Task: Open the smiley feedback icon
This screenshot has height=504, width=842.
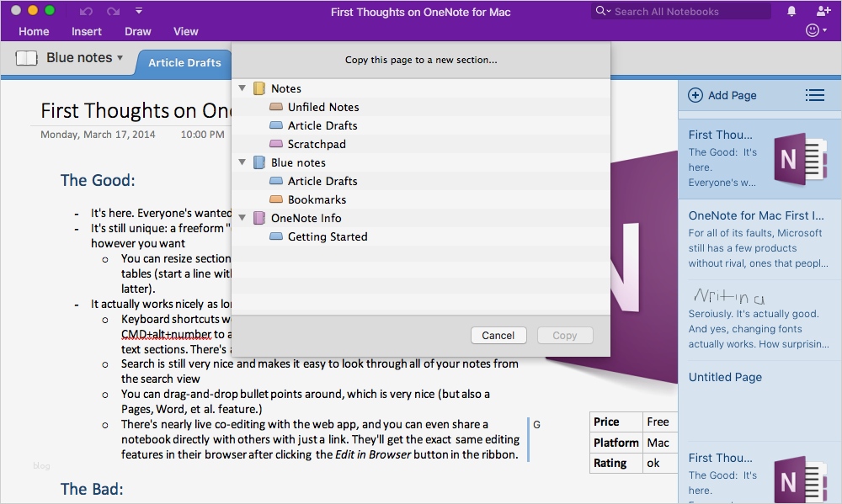Action: 813,30
